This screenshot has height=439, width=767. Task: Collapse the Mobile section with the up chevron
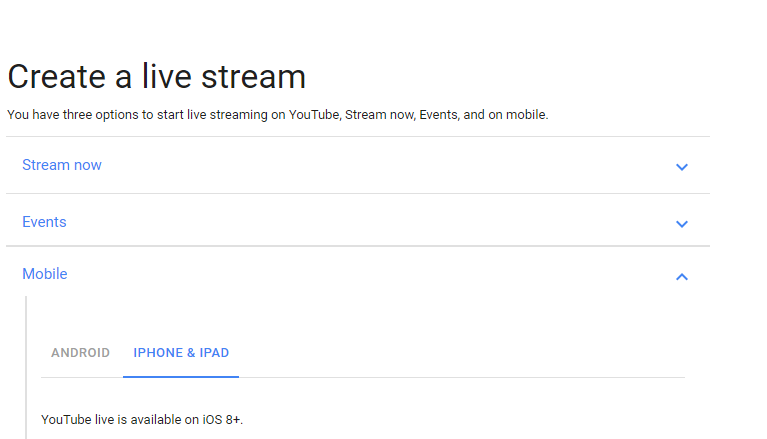(681, 277)
